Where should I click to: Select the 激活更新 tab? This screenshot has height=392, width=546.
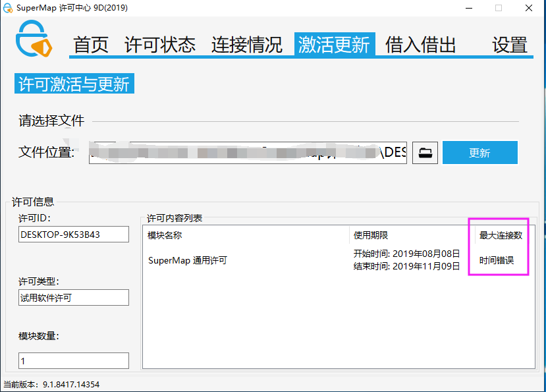point(335,44)
